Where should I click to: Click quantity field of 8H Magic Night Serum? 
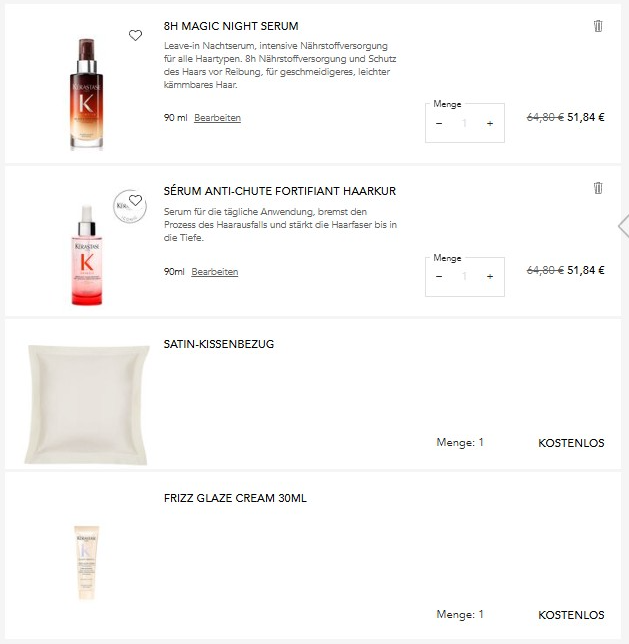pyautogui.click(x=464, y=123)
